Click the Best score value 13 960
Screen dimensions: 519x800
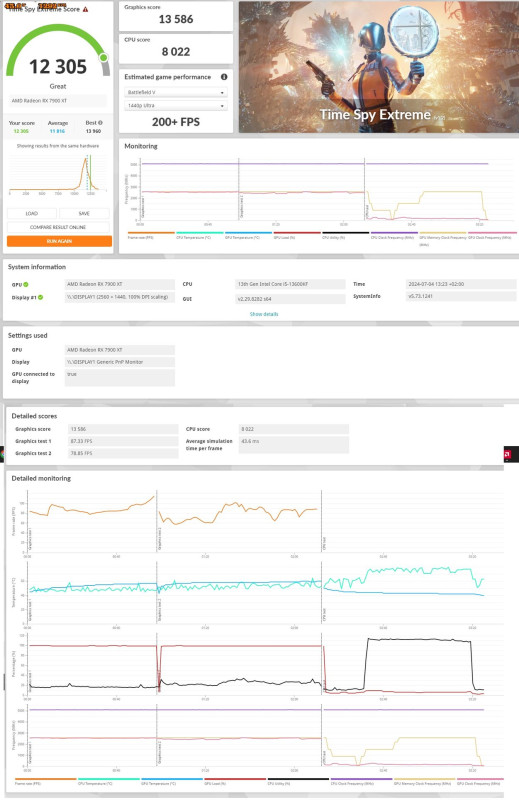(x=93, y=131)
